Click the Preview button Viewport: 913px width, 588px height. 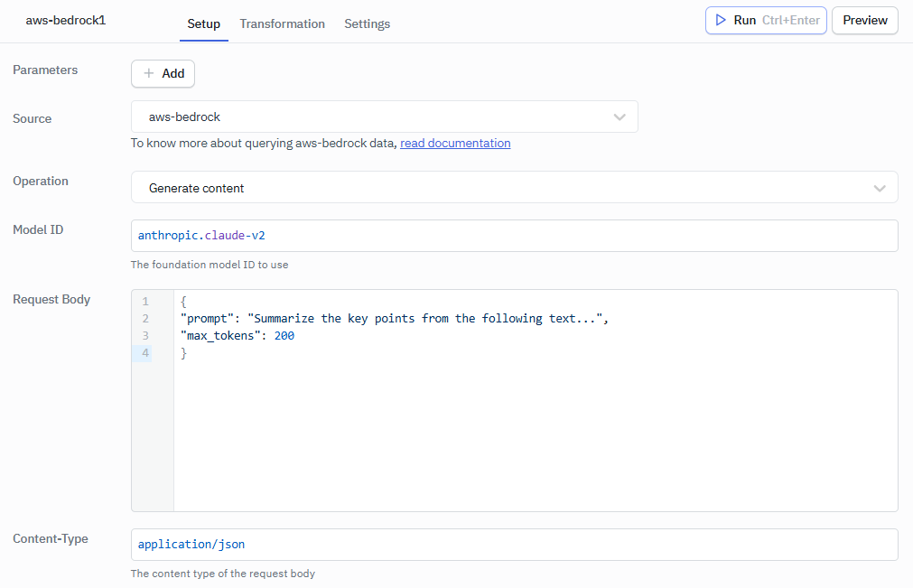pos(864,21)
